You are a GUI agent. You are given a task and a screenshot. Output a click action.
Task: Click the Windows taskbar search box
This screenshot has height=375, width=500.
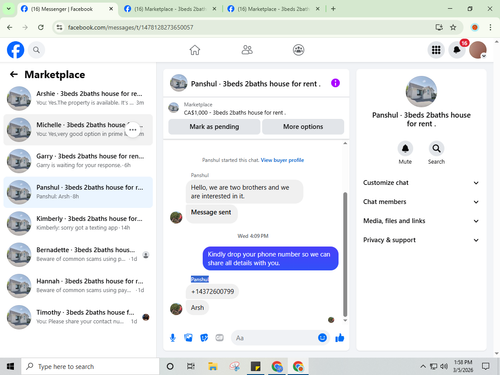coord(90,367)
